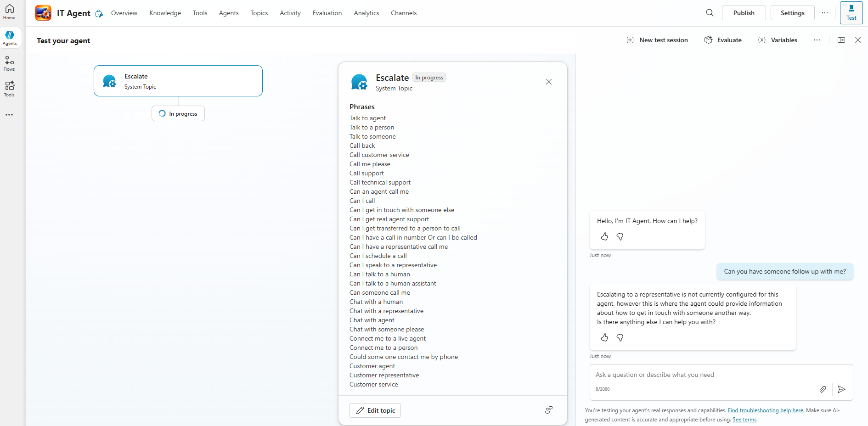Image resolution: width=868 pixels, height=426 pixels.
Task: Select the Escalate System Topic node
Action: click(178, 81)
